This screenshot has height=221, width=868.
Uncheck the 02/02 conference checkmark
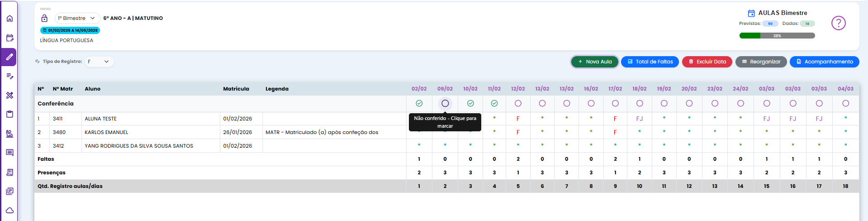point(419,104)
